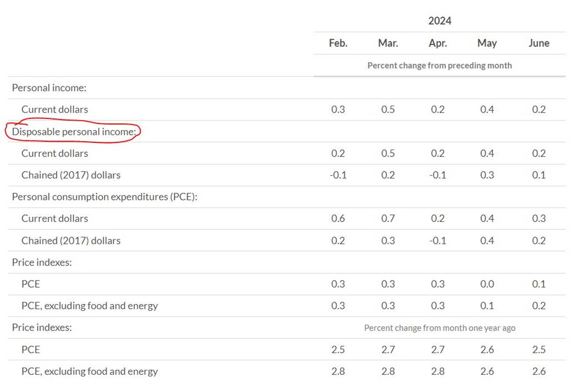The height and width of the screenshot is (392, 574).
Task: Select March PCE current dollars value 0.7
Action: tap(388, 219)
